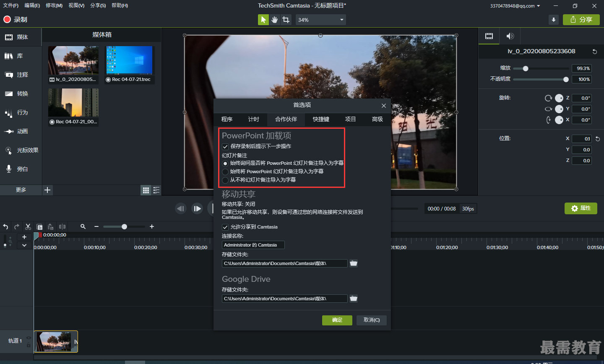
Task: Switch to the Advanced preferences tab
Action: [377, 119]
